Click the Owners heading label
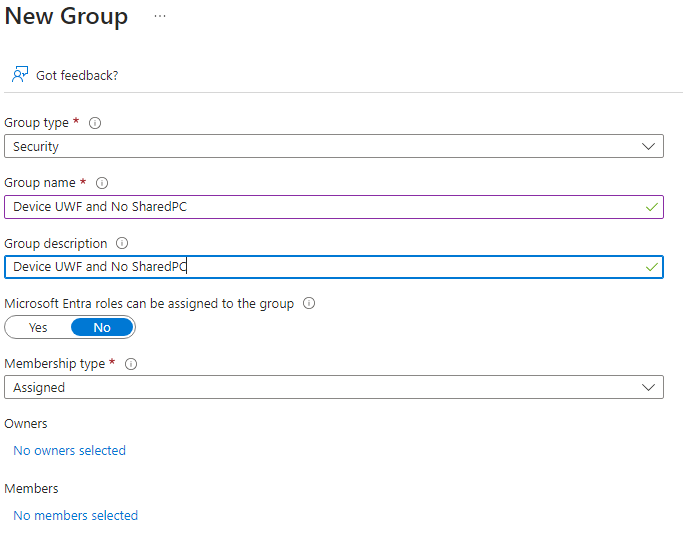The width and height of the screenshot is (683, 535). tap(26, 423)
